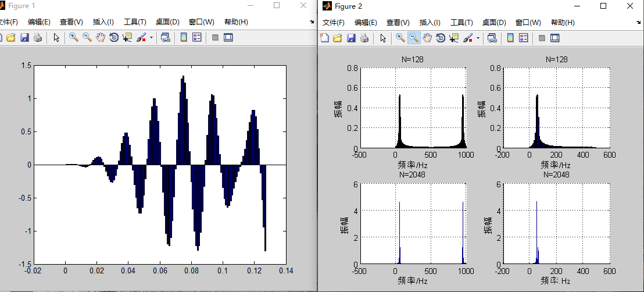
Task: Open 桌面(D) menu in Figure 1
Action: coord(167,22)
